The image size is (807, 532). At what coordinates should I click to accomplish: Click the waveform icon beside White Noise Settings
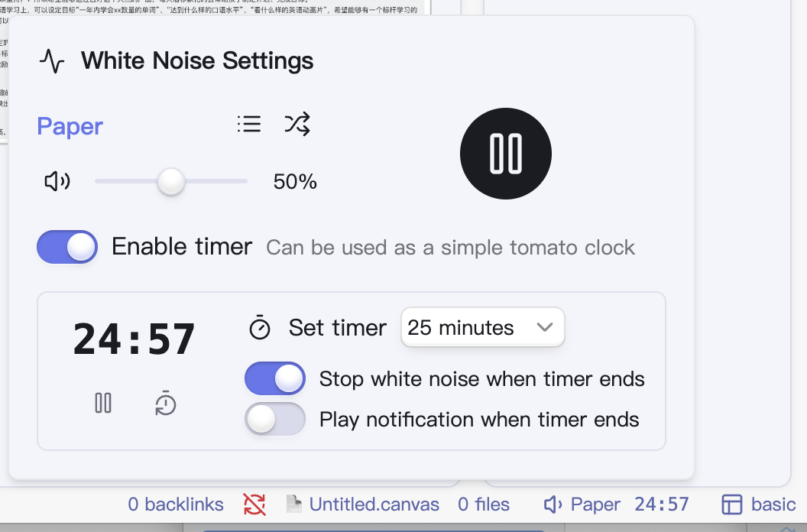point(50,60)
